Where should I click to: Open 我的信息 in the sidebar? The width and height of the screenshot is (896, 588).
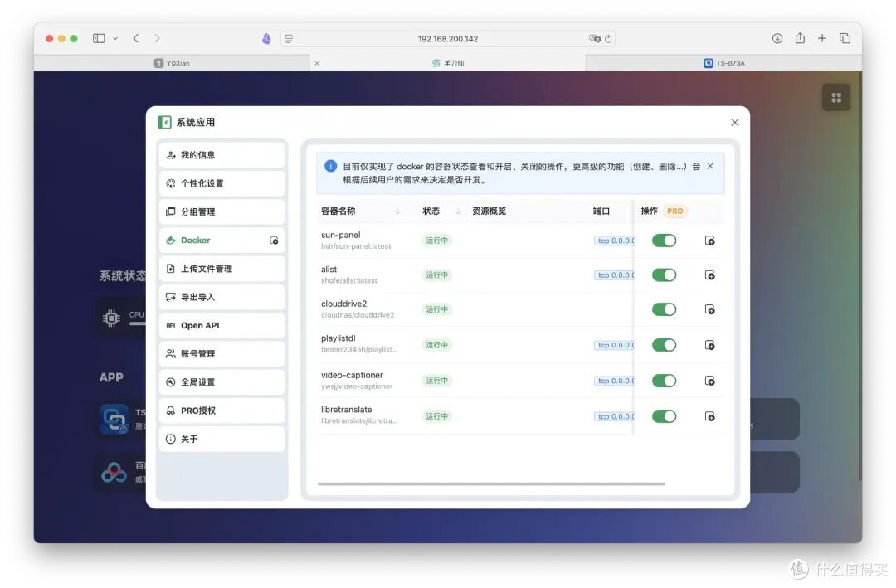[222, 155]
